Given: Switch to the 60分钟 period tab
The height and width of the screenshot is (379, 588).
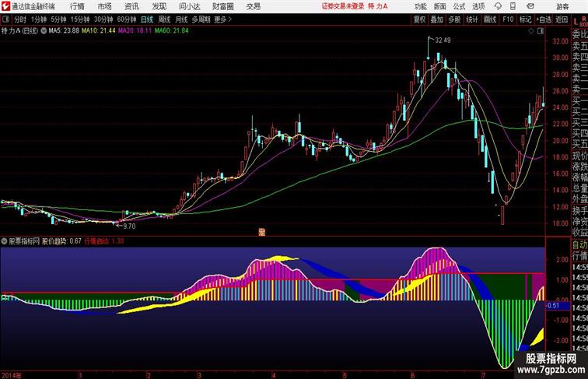Looking at the screenshot, I should coord(127,19).
